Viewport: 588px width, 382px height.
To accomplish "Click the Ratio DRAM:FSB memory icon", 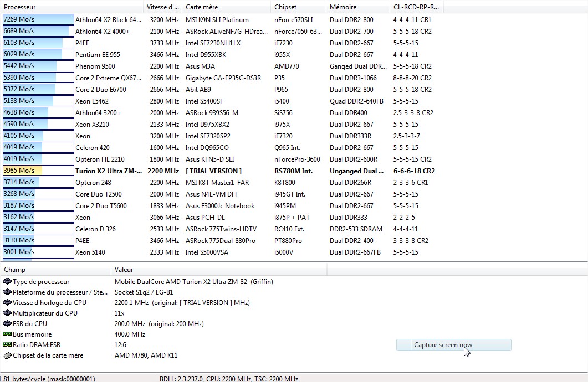I will point(7,344).
